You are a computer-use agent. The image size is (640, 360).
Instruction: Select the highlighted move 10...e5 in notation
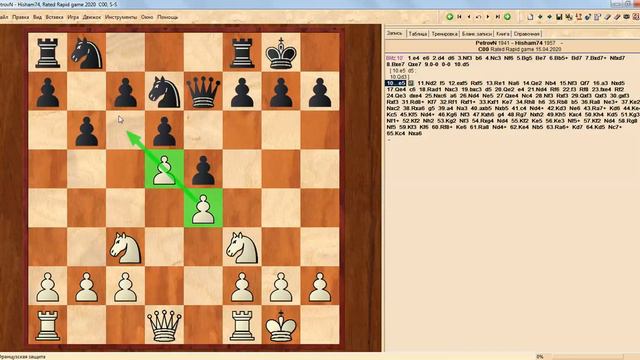396,83
